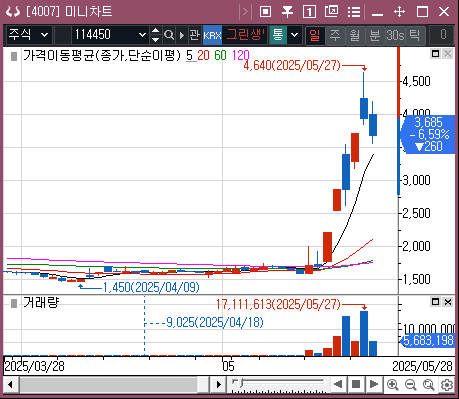Open the 주식 market type dropdown
This screenshot has width=459, height=399.
[x=29, y=35]
